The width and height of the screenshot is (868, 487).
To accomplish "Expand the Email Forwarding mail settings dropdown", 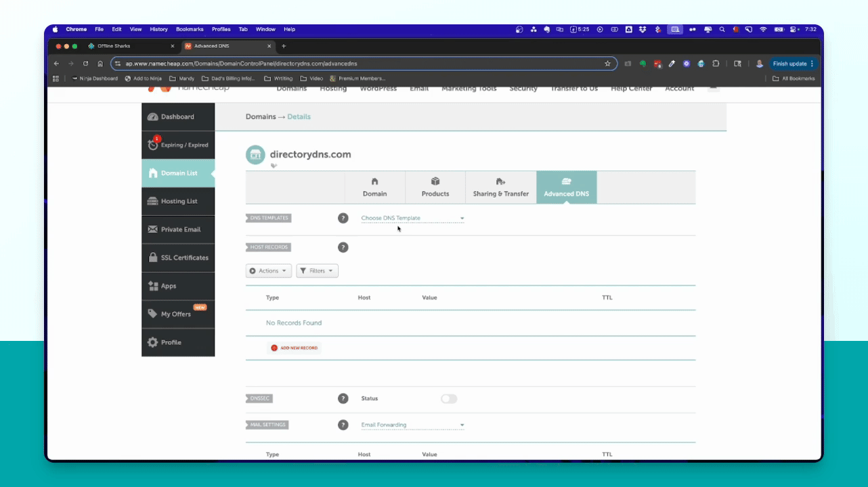I will pos(412,425).
